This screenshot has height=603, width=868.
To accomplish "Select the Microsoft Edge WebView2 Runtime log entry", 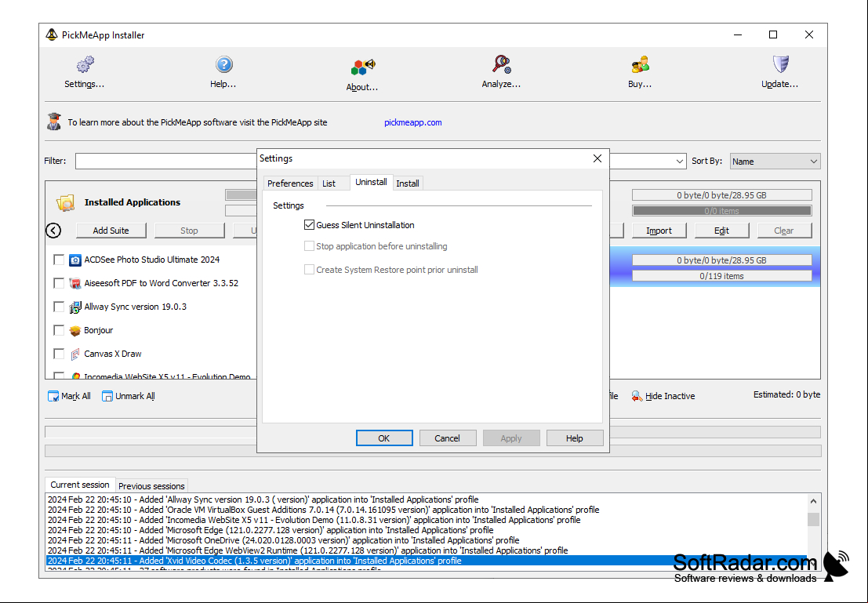I will (427, 550).
